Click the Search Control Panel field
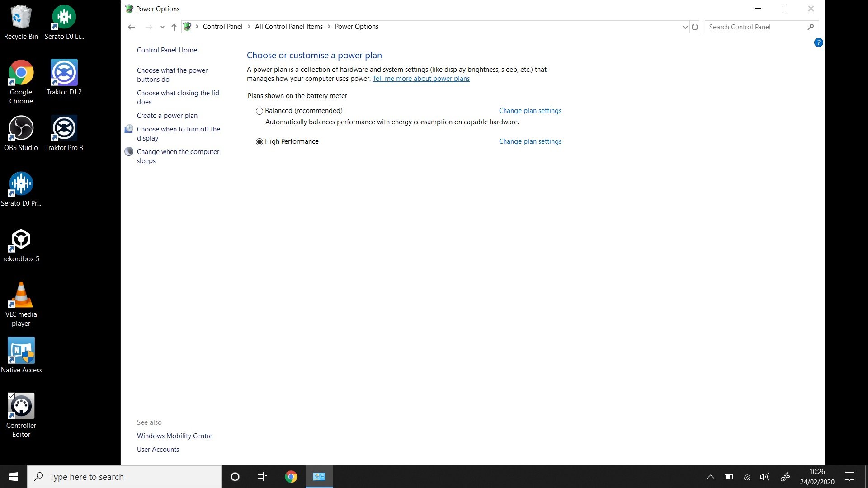Image resolution: width=868 pixels, height=488 pixels. [755, 27]
